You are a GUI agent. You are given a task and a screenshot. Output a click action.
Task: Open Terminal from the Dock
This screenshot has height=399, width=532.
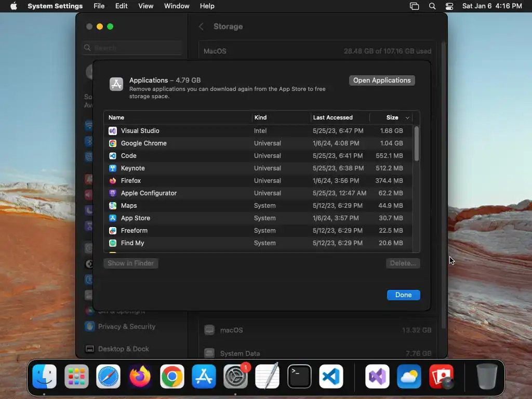(x=299, y=376)
